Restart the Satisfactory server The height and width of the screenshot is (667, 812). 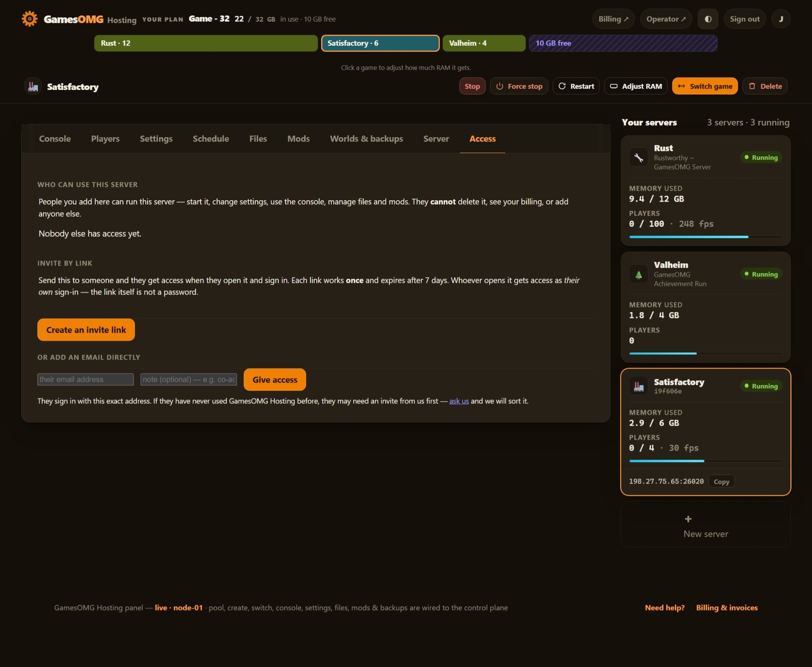(x=576, y=86)
